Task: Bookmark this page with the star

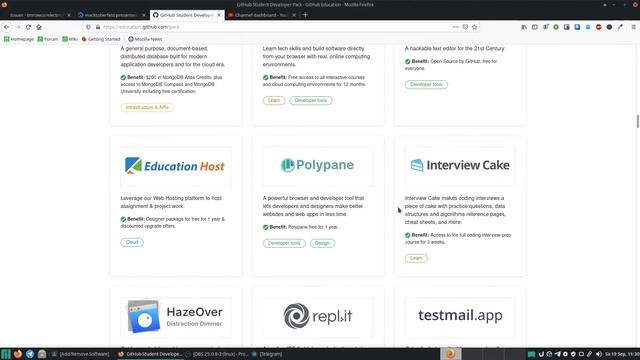Action: pyautogui.click(x=475, y=27)
